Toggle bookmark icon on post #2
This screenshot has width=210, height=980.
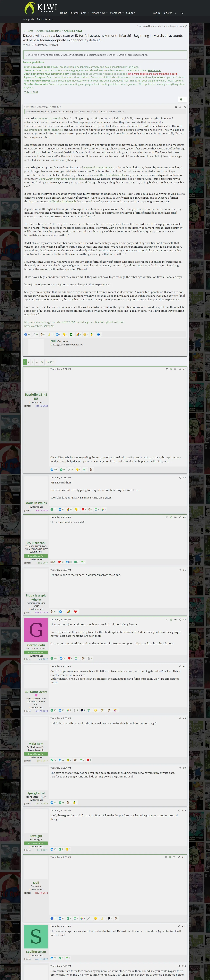pyautogui.click(x=171, y=369)
